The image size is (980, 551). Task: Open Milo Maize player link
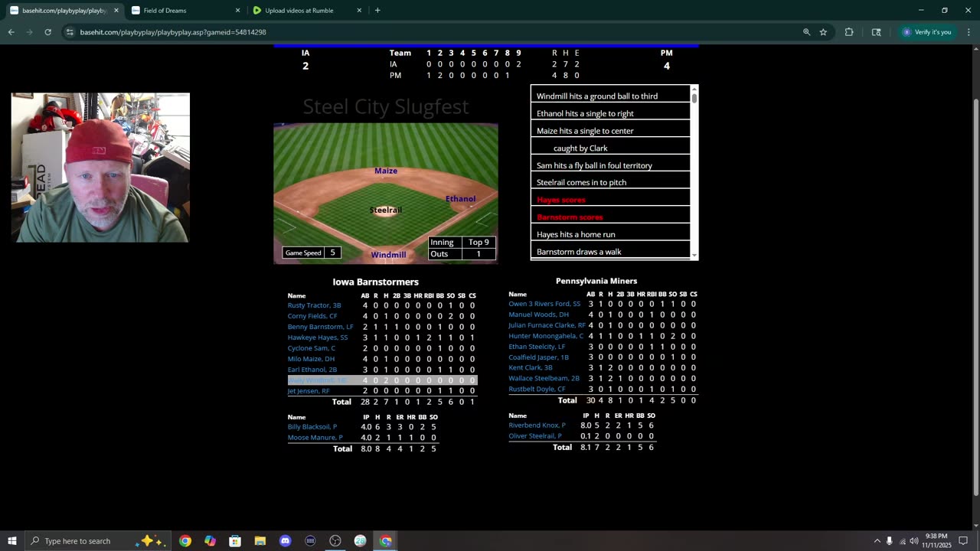311,359
